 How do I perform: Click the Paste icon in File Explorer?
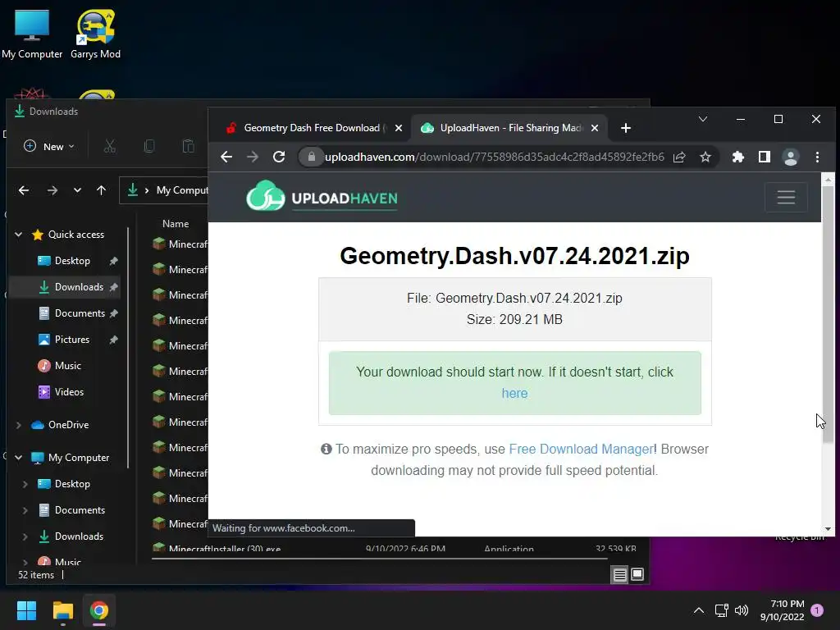tap(188, 146)
